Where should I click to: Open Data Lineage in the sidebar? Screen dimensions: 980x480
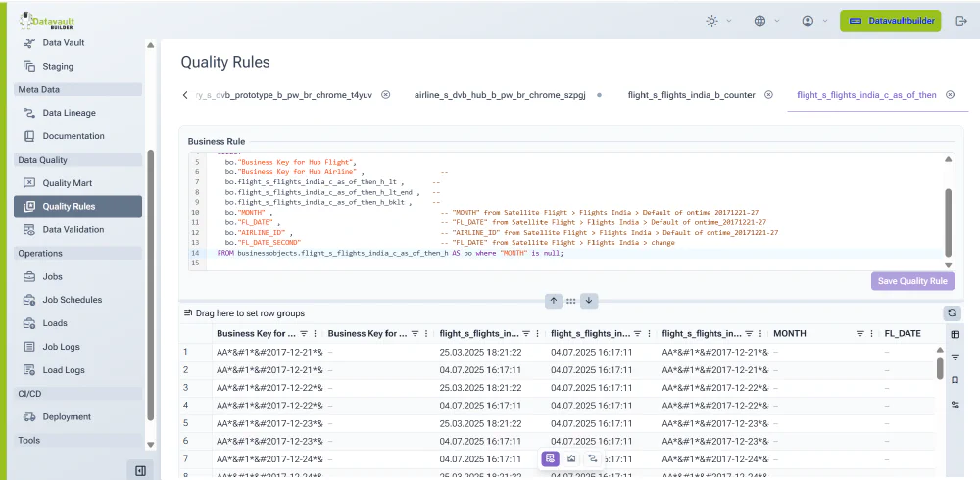point(77,113)
